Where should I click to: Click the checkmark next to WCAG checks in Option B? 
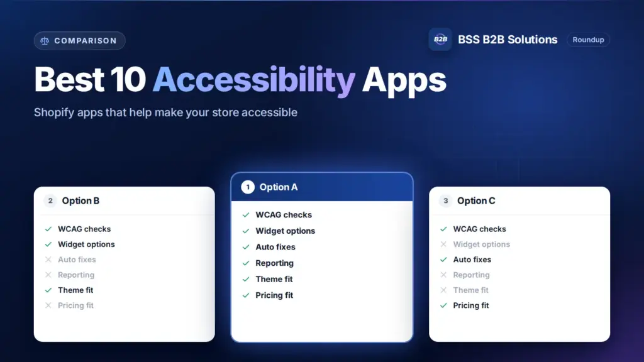coord(48,229)
